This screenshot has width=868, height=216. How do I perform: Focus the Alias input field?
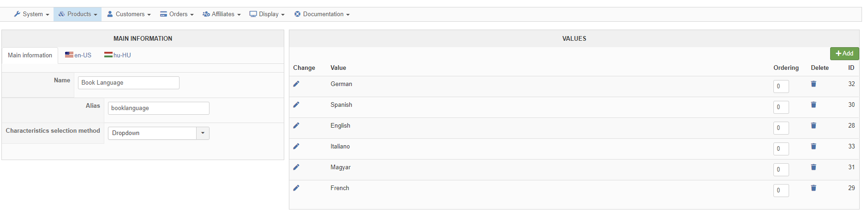coord(159,108)
